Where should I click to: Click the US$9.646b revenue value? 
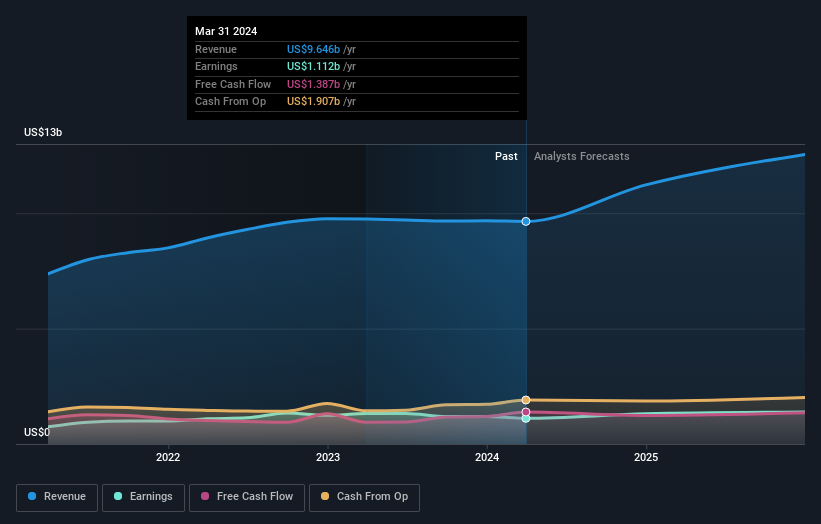coord(314,49)
